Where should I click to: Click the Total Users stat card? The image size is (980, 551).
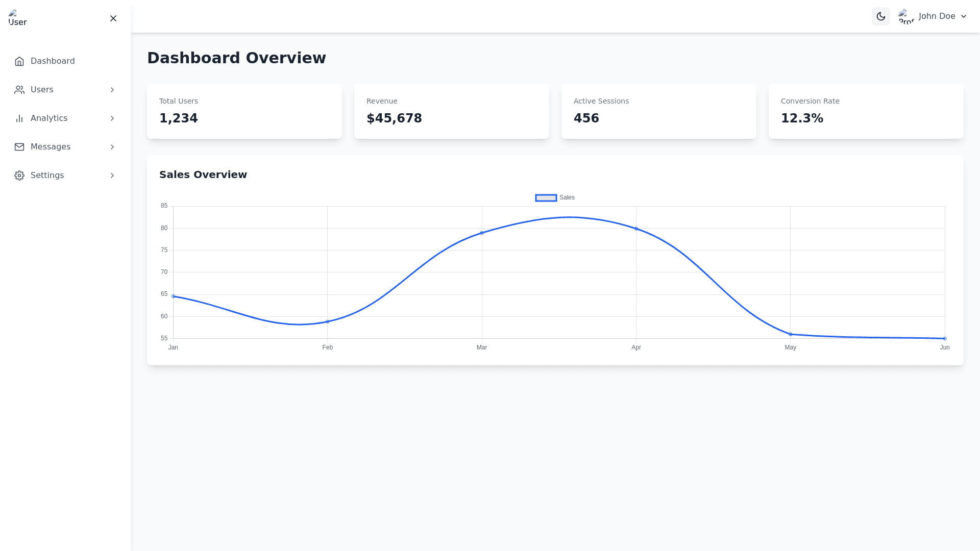click(x=244, y=111)
